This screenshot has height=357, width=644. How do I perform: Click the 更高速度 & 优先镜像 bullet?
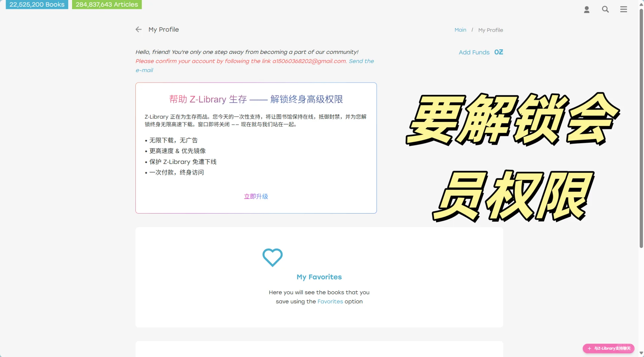pyautogui.click(x=177, y=151)
